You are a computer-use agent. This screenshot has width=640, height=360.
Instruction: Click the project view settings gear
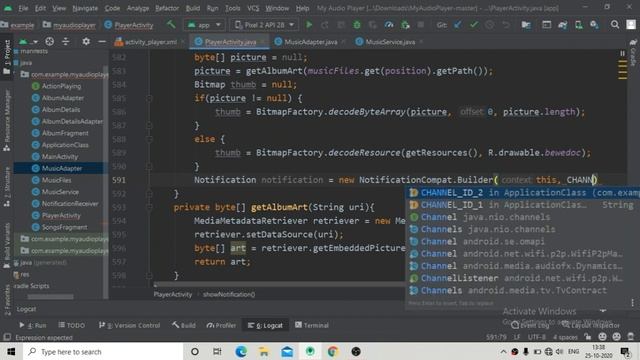coord(86,41)
